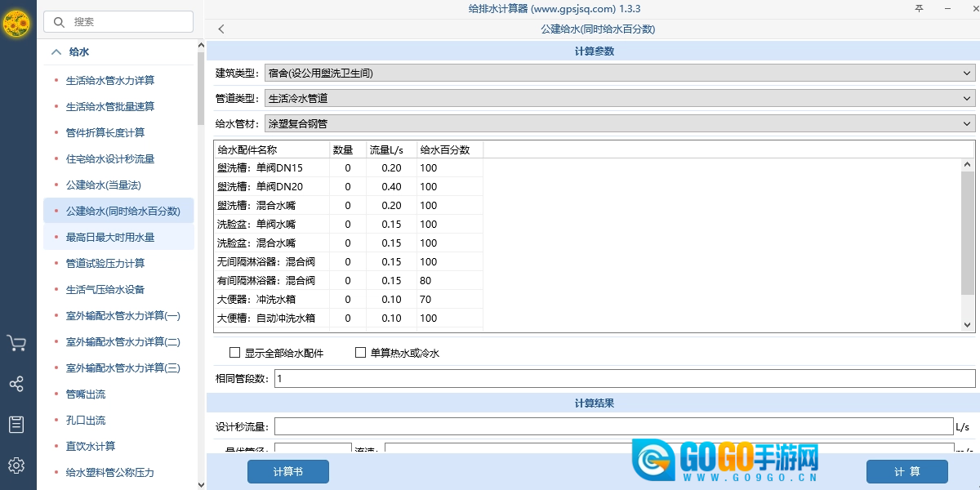Click the 计算书 button
This screenshot has height=490, width=980.
click(287, 471)
